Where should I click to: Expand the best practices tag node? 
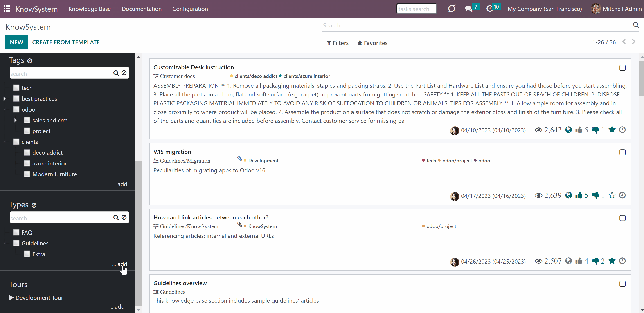[5, 99]
